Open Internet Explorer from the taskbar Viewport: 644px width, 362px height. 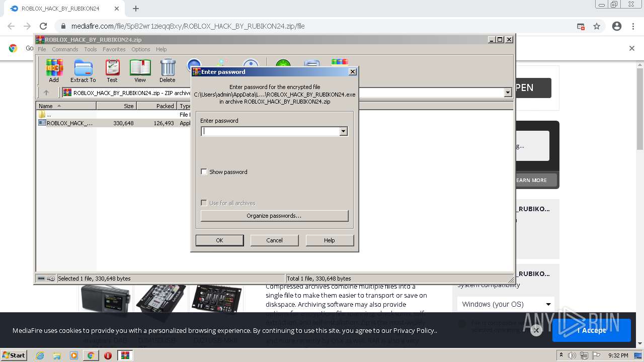pyautogui.click(x=40, y=355)
